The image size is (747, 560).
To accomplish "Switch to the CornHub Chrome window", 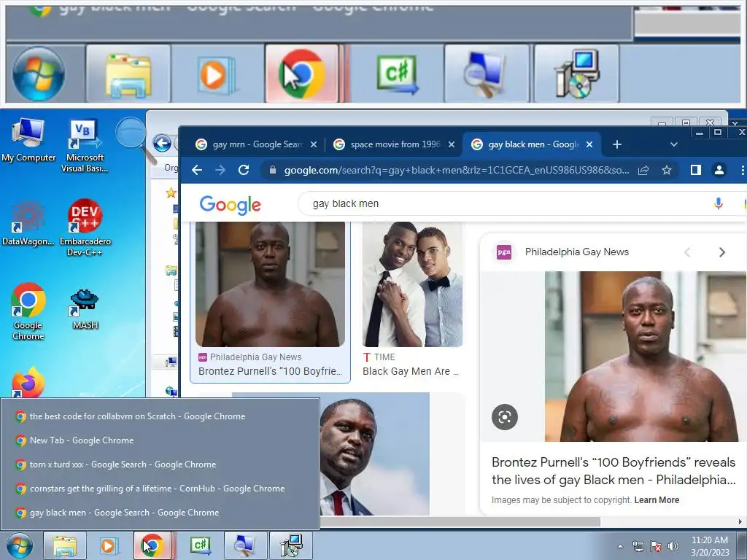I will click(x=160, y=489).
